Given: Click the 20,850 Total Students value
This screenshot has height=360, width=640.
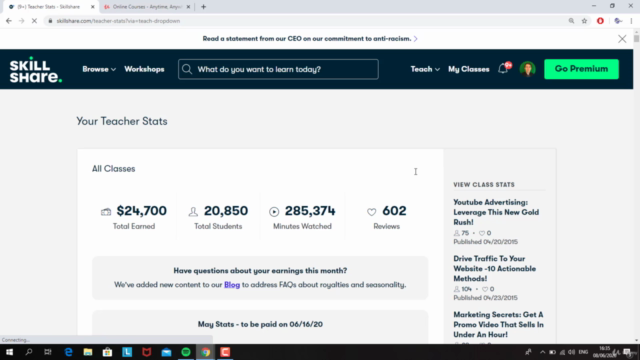Looking at the screenshot, I should coord(226,211).
